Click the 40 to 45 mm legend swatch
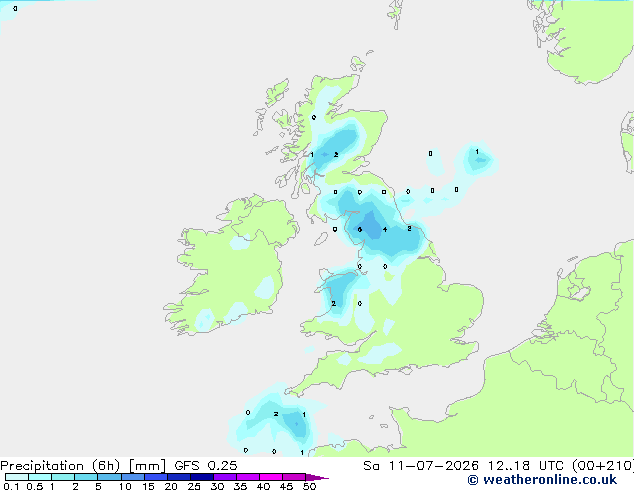Screen dimensions: 634x490 coord(271,477)
